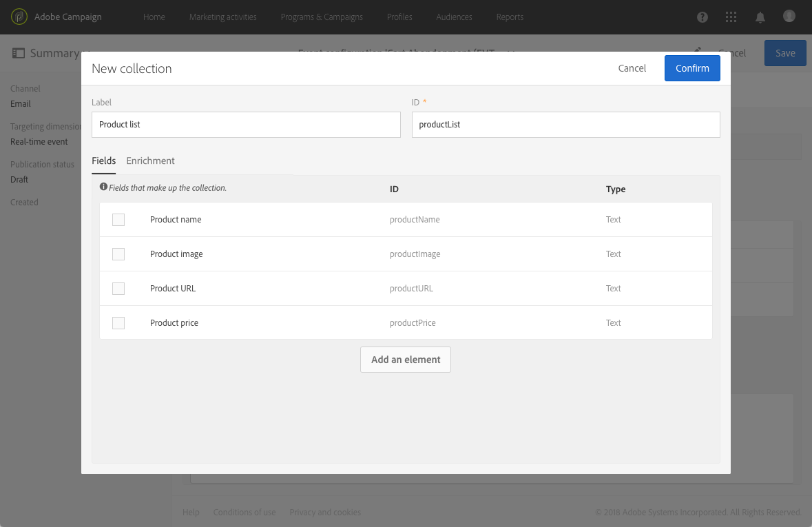Image resolution: width=812 pixels, height=527 pixels.
Task: Open the notifications bell icon
Action: 760,17
